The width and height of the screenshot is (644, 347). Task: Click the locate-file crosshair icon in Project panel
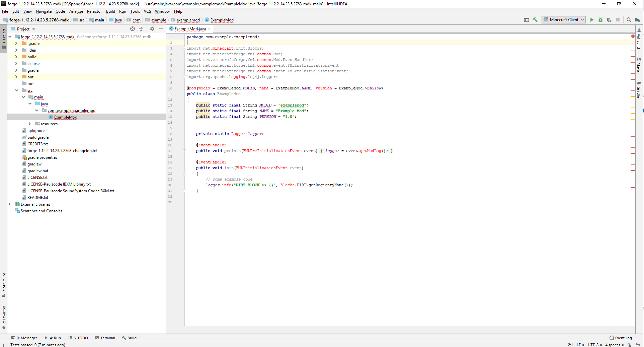(133, 29)
